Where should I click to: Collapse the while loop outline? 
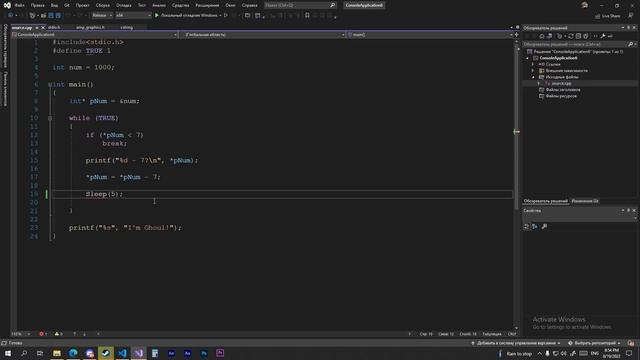[50, 118]
